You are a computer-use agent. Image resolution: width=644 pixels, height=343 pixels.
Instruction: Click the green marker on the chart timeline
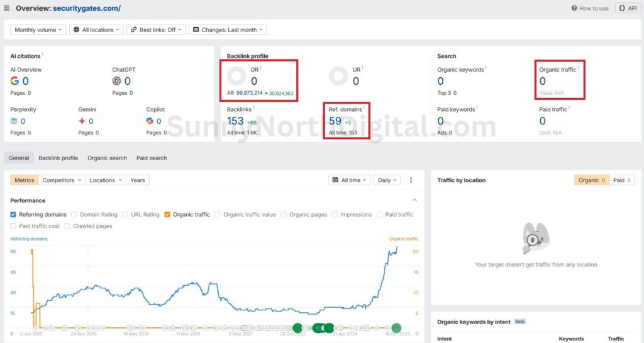click(x=396, y=327)
